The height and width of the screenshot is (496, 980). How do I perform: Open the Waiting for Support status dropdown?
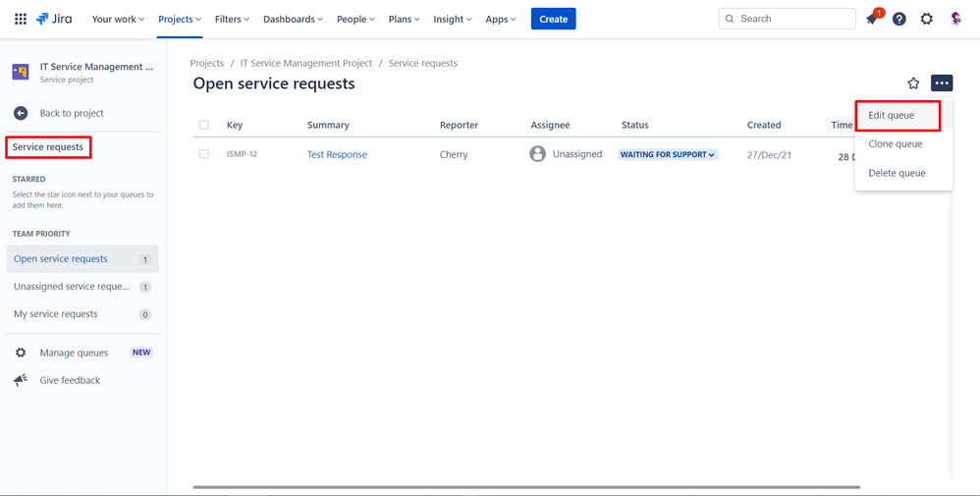(668, 154)
